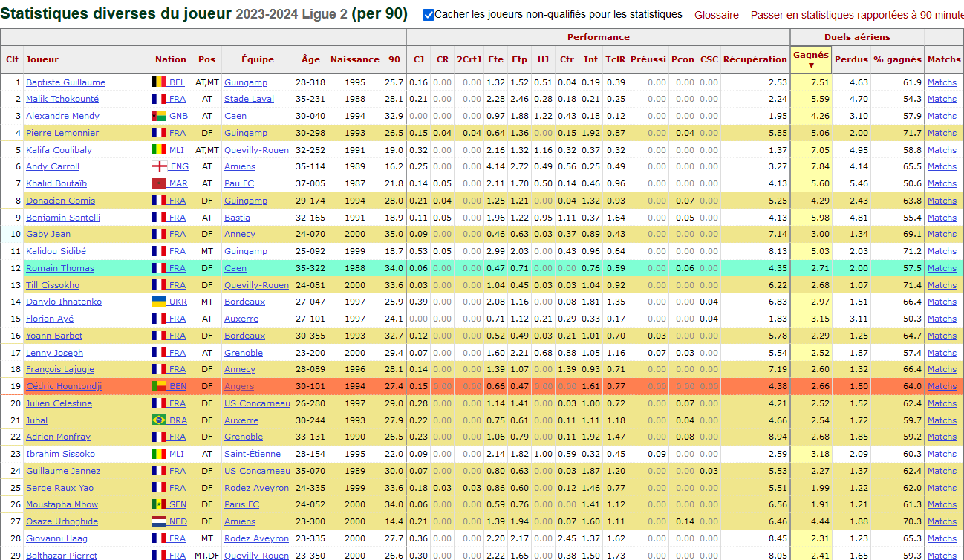
Task: Sort by the TclR column header
Action: pyautogui.click(x=615, y=59)
